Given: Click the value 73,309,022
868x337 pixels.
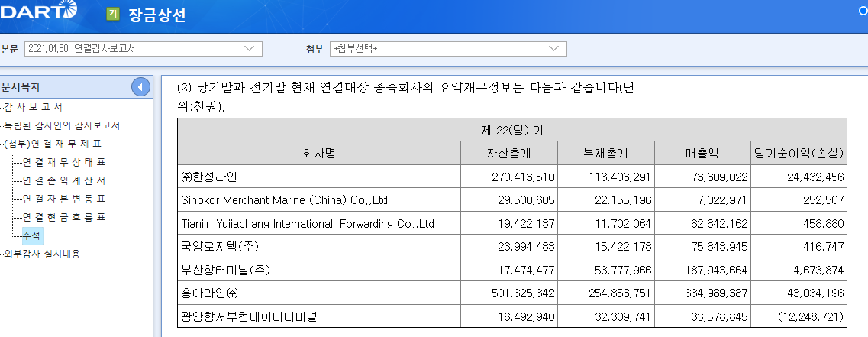Looking at the screenshot, I should tap(719, 177).
